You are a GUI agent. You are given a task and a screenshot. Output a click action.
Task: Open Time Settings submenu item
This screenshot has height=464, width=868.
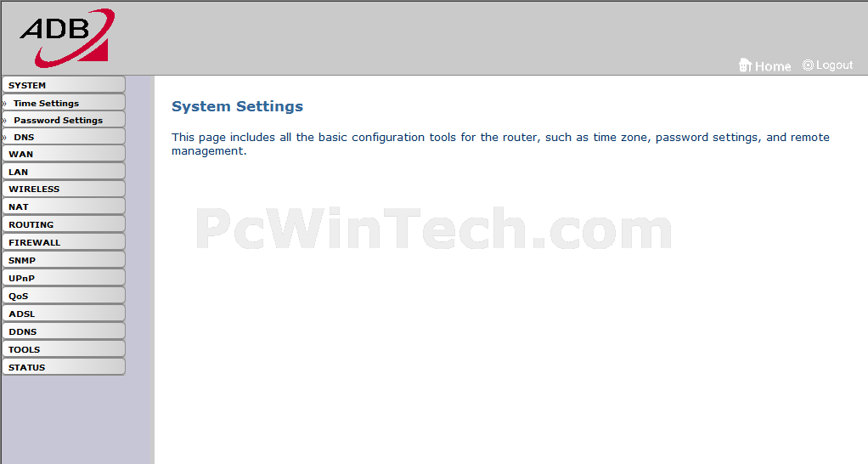point(64,103)
